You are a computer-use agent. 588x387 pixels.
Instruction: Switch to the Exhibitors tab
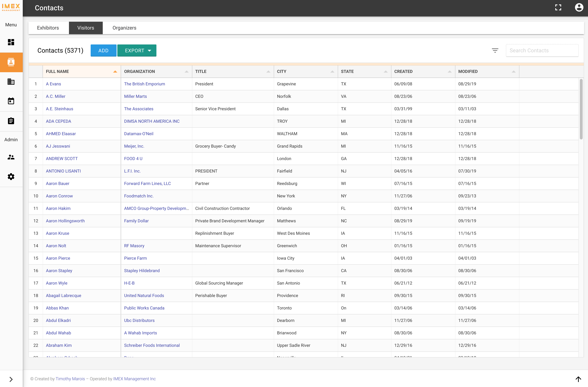pyautogui.click(x=48, y=28)
